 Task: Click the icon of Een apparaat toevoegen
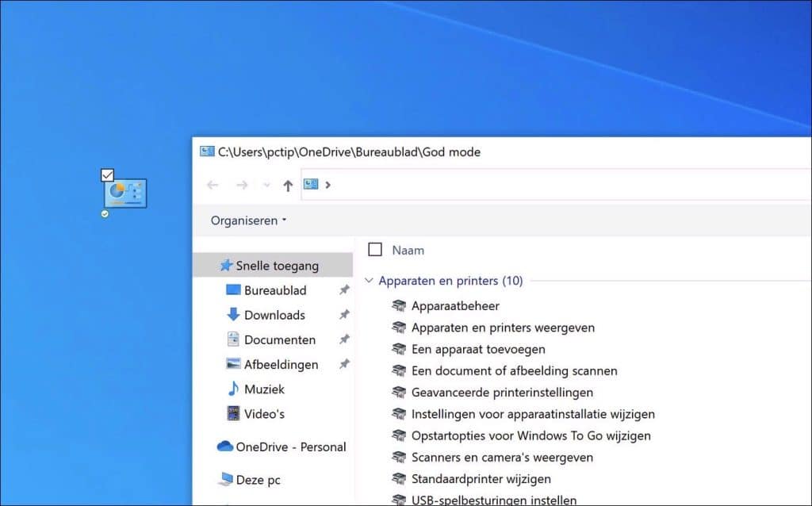(x=399, y=349)
